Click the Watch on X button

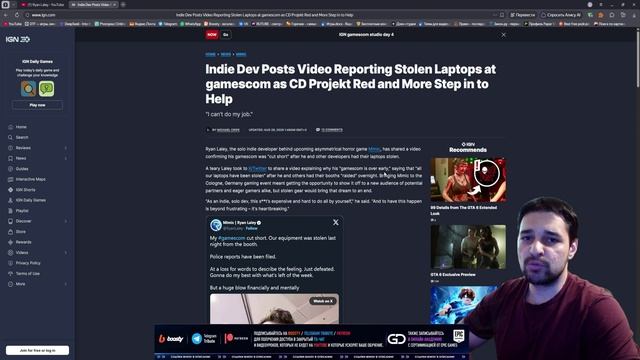(323, 301)
